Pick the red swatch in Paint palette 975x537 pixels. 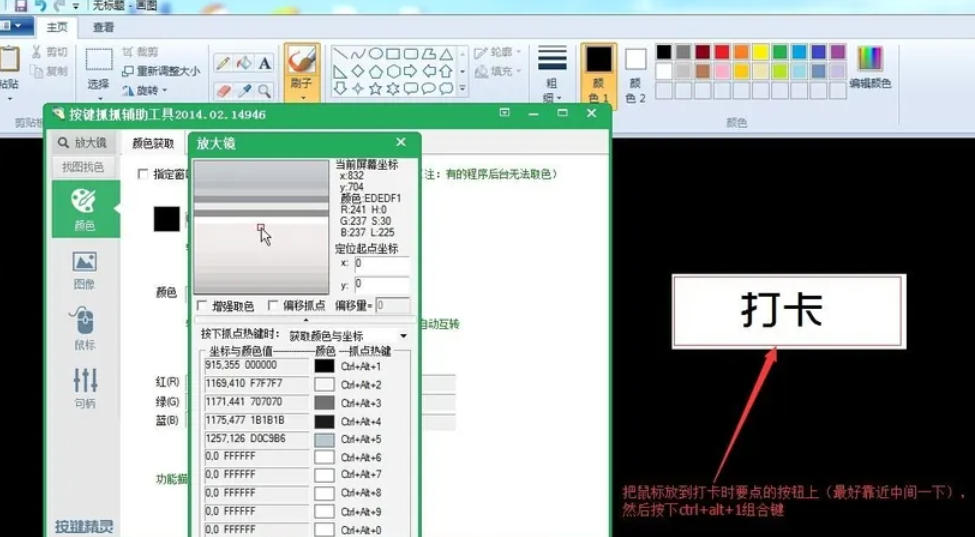[721, 52]
